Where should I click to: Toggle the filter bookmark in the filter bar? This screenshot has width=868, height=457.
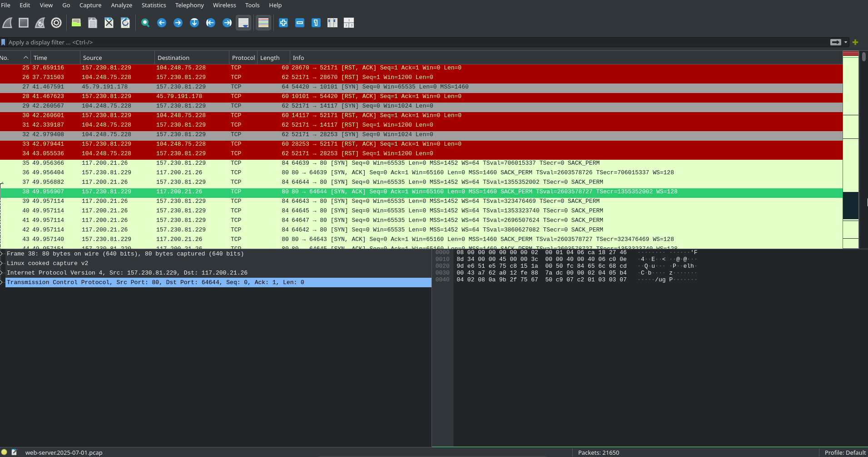(4, 42)
